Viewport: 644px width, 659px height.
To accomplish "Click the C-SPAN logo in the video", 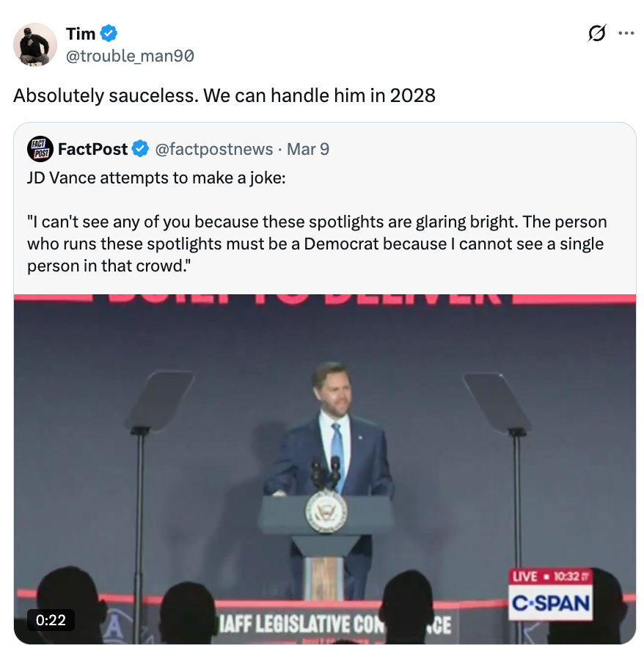I will (x=550, y=603).
